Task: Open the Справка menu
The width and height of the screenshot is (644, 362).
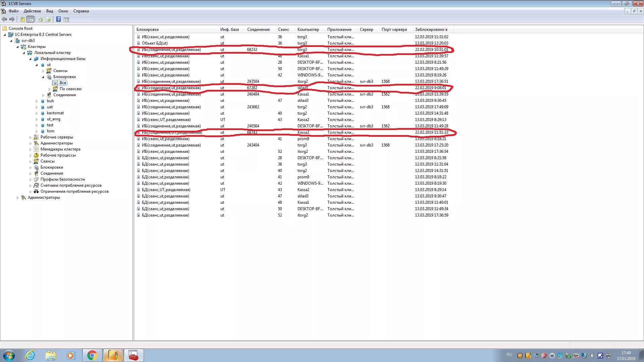Action: tap(81, 11)
